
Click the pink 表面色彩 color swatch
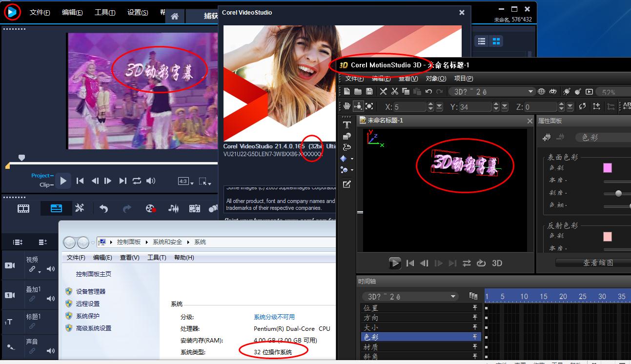(608, 168)
